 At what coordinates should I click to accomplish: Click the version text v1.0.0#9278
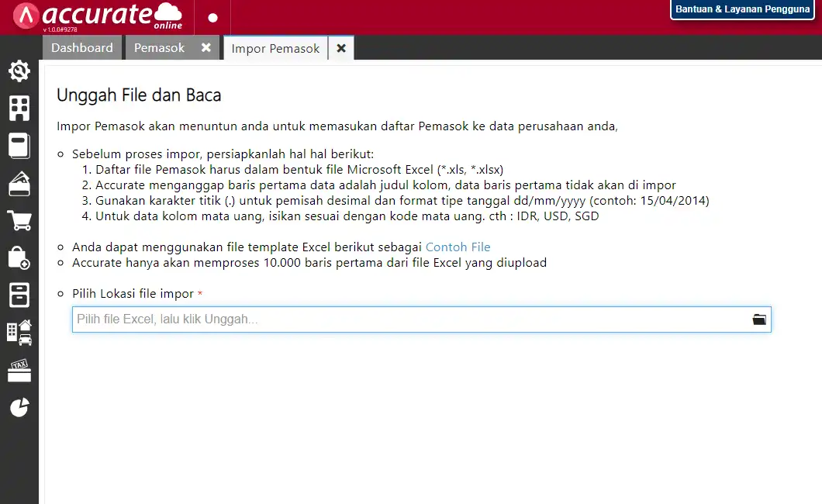point(60,30)
